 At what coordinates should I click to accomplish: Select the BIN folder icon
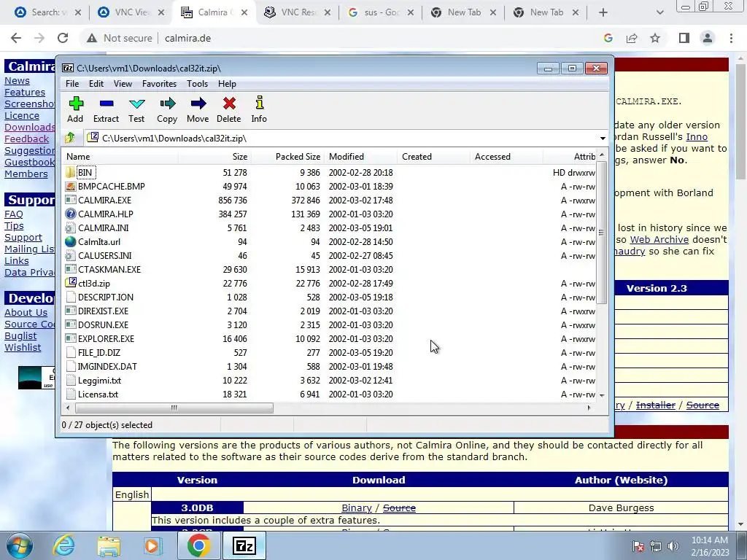coord(71,172)
